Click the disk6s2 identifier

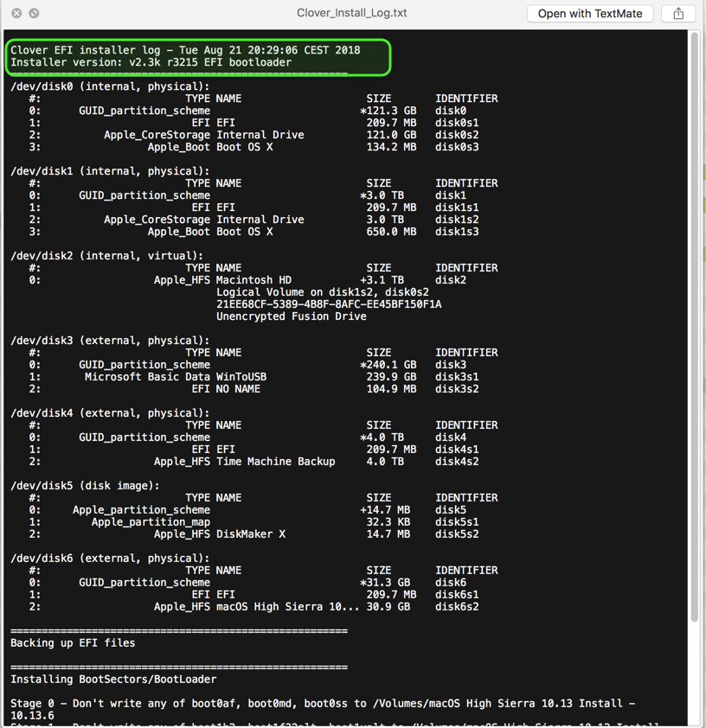457,606
